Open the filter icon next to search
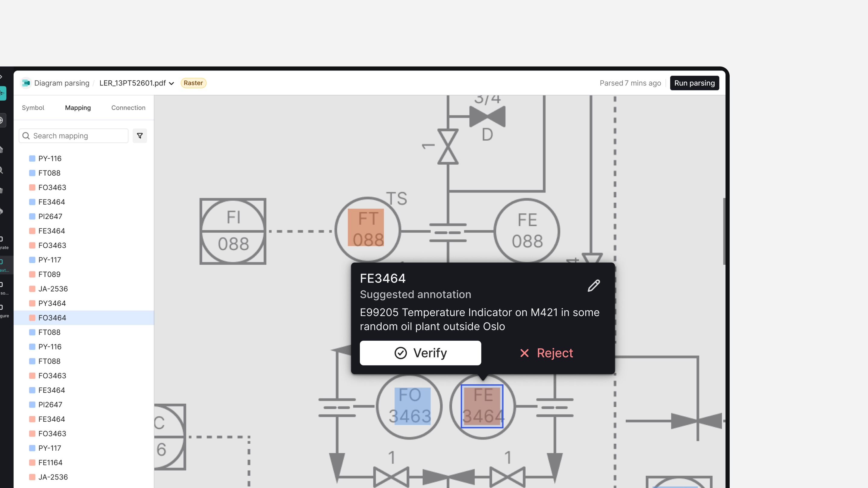This screenshot has height=488, width=868. [140, 136]
